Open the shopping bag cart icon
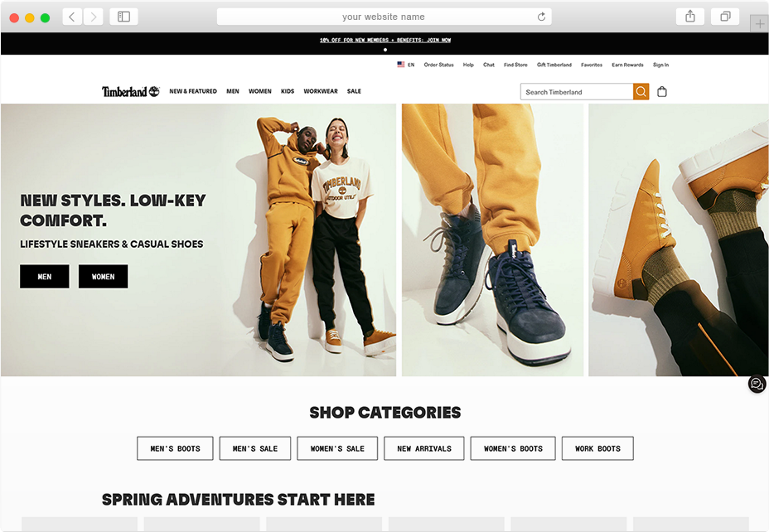This screenshot has width=769, height=532. [662, 92]
